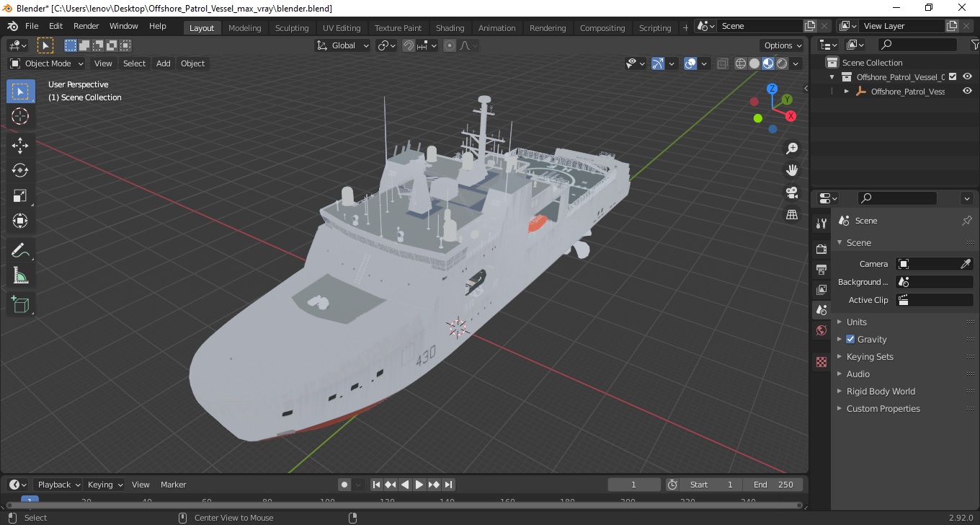
Task: Open the Tool properties tab
Action: point(821,224)
